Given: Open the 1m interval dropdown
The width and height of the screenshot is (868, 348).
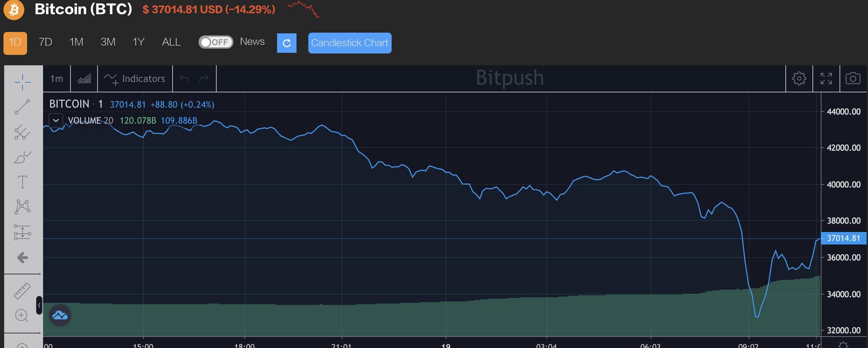Looking at the screenshot, I should (x=57, y=79).
